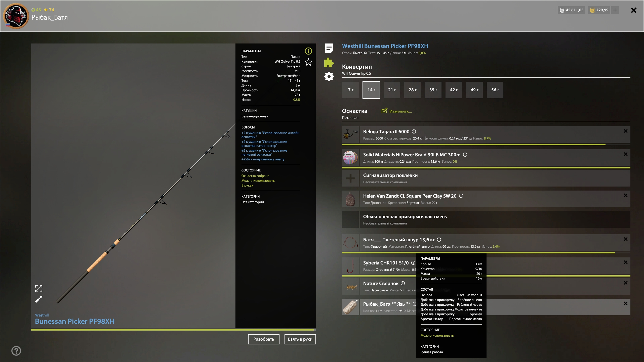
Task: Remove the Beluga Tagara II 6000 reel
Action: click(x=625, y=131)
